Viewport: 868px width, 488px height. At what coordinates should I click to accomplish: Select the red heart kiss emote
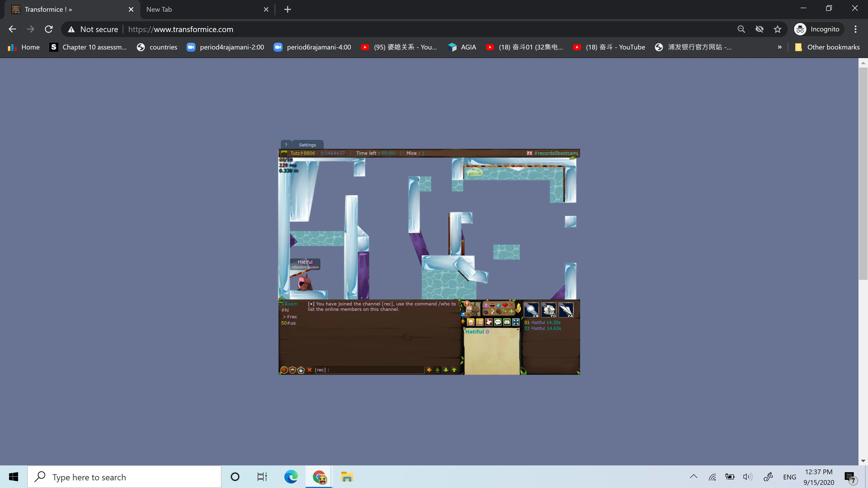[x=505, y=305]
